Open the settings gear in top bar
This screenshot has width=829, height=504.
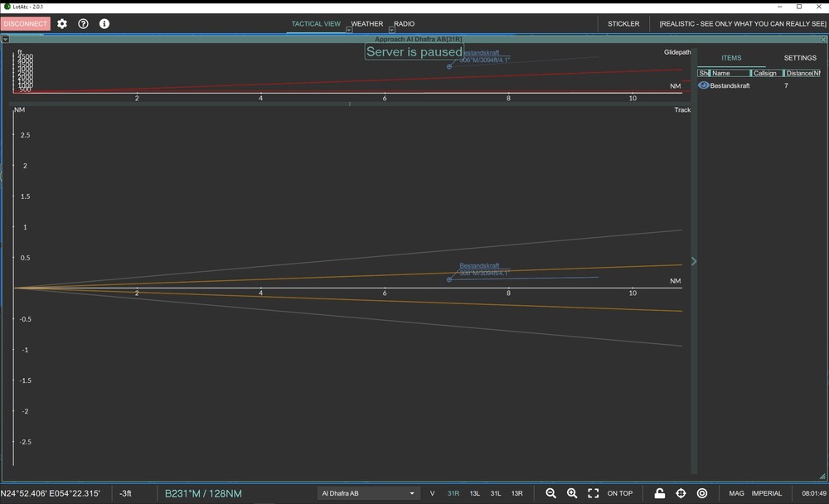(62, 24)
